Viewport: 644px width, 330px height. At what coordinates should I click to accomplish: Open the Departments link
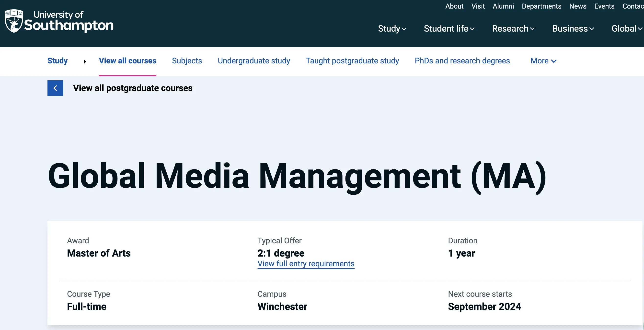pos(541,6)
